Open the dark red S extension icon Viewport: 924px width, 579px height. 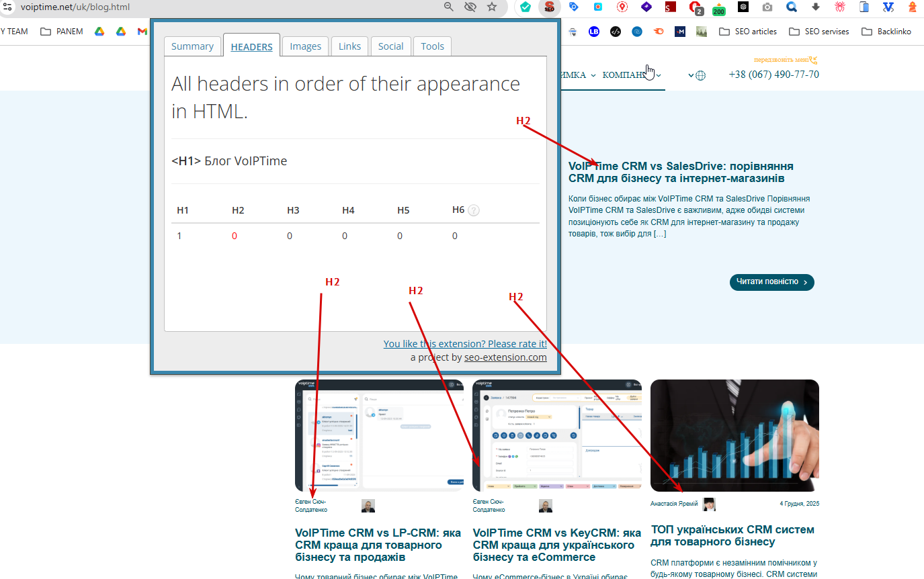[x=670, y=7]
